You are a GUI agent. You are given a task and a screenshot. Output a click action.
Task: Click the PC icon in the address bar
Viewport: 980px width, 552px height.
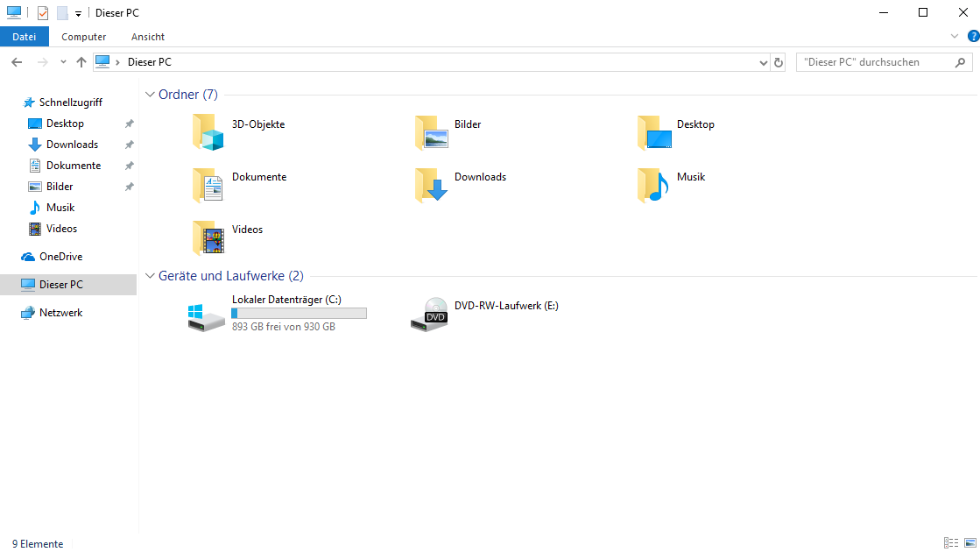click(103, 62)
